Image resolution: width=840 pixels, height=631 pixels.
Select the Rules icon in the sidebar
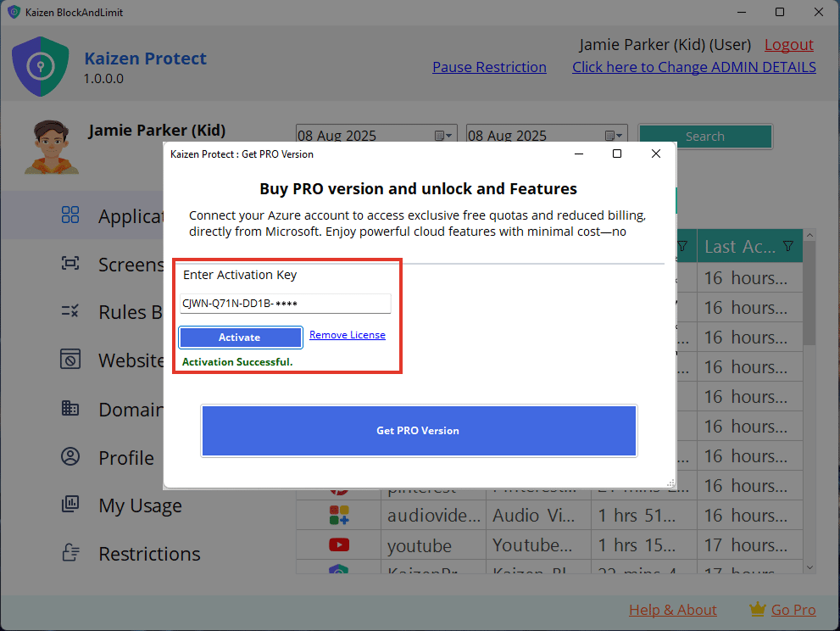[70, 311]
